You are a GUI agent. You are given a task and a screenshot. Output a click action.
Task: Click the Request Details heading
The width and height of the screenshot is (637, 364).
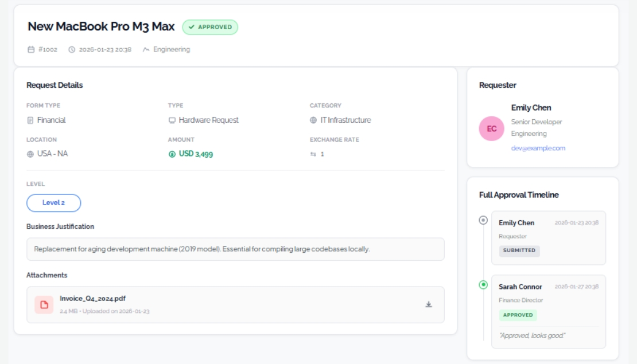[55, 85]
